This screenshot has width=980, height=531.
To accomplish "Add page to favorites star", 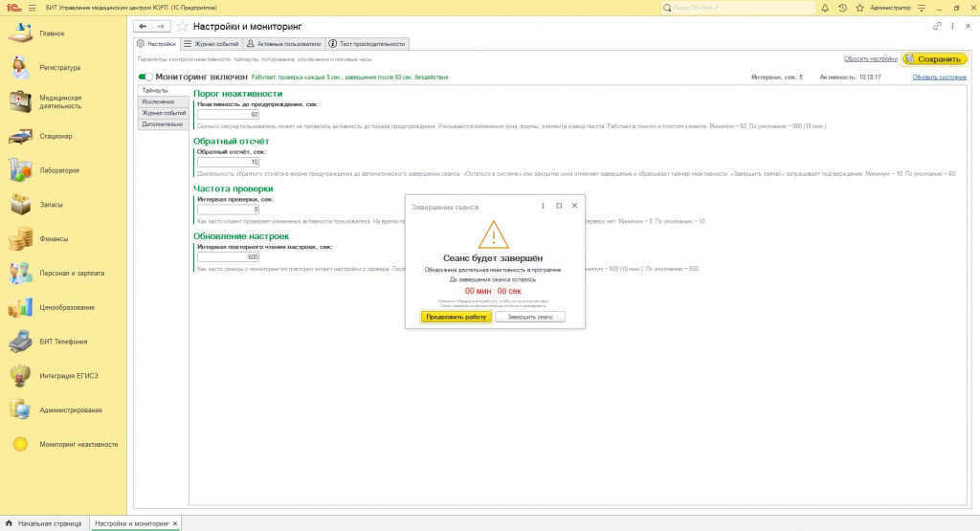I will coord(182,26).
